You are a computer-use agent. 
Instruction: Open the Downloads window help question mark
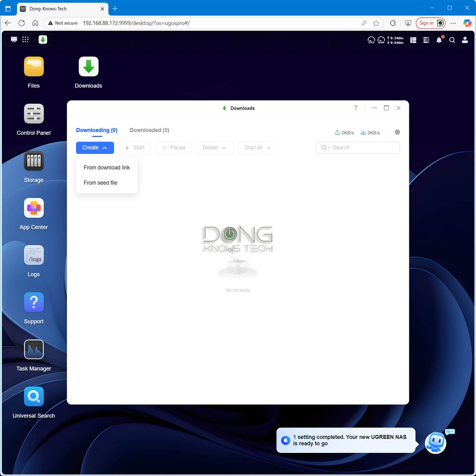click(355, 108)
